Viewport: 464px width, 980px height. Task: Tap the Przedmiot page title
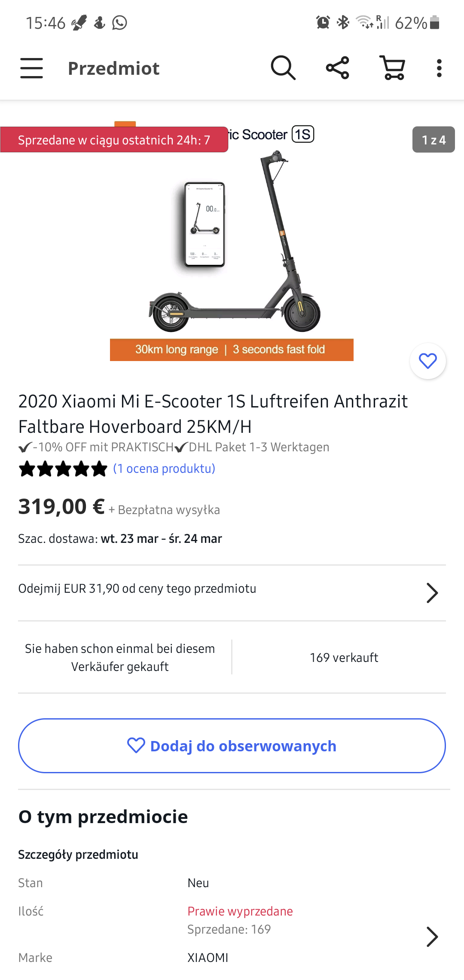(114, 68)
